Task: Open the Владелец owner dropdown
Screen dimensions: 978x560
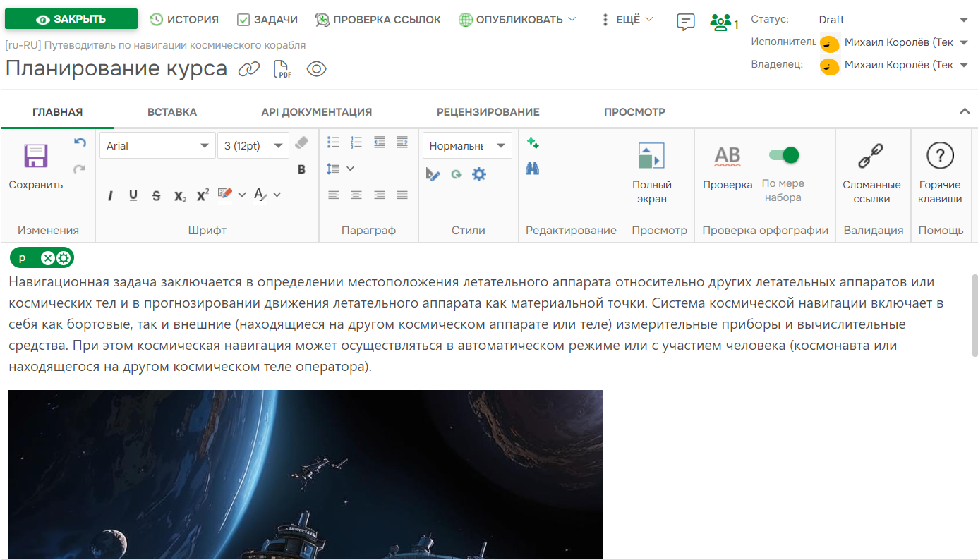Action: [895, 65]
